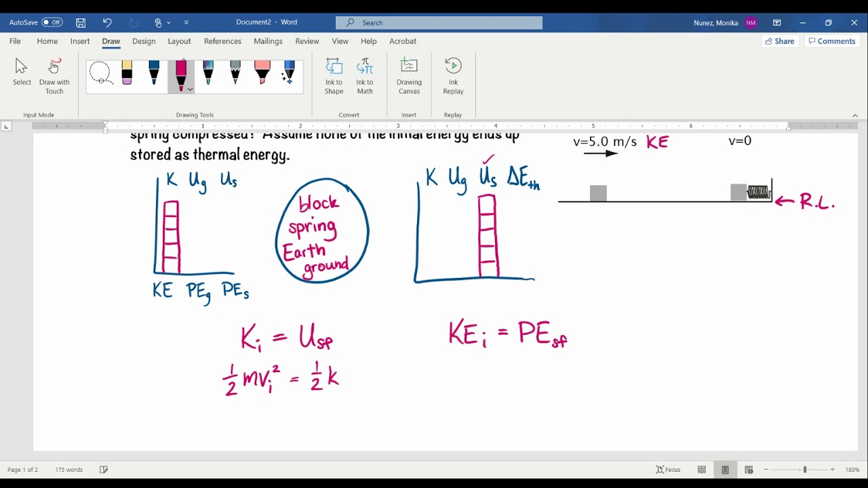Open the Review tab
The image size is (868, 488).
[x=307, y=41]
